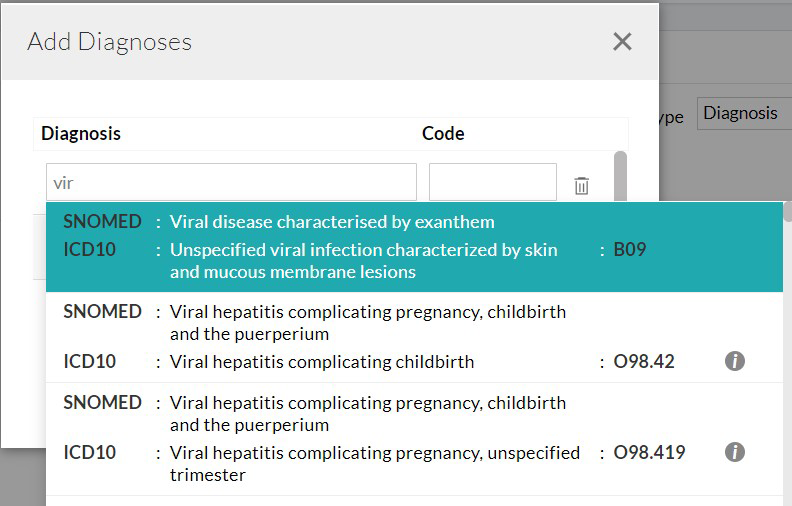Click SNOMED label in the highlighted suggestion
Screen dimensions: 792x506
102,221
